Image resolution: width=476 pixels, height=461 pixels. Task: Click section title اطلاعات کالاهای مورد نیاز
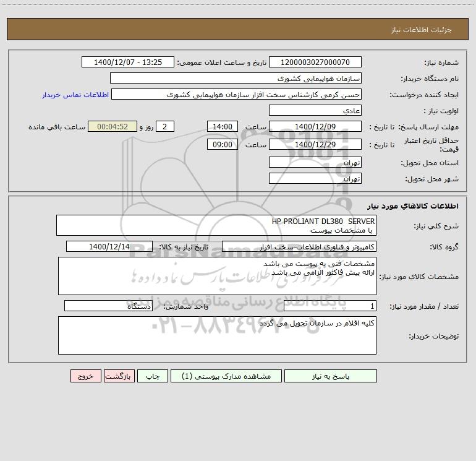(413, 206)
